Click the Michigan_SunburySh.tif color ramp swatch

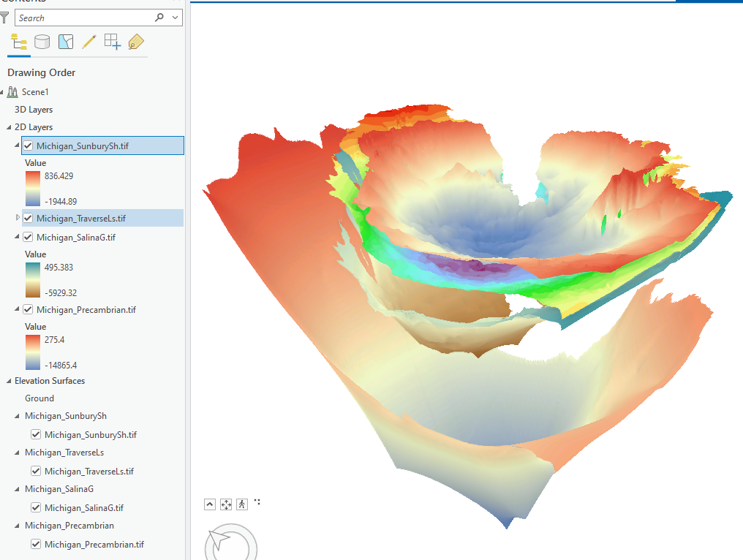[x=33, y=189]
